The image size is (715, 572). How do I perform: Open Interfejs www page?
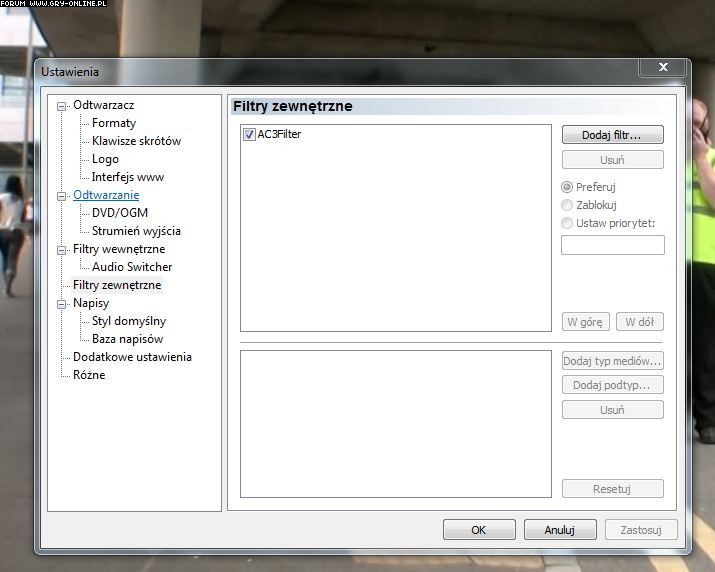tap(128, 177)
